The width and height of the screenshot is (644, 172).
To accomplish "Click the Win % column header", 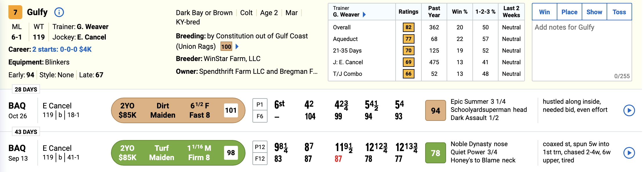I will pos(460,12).
